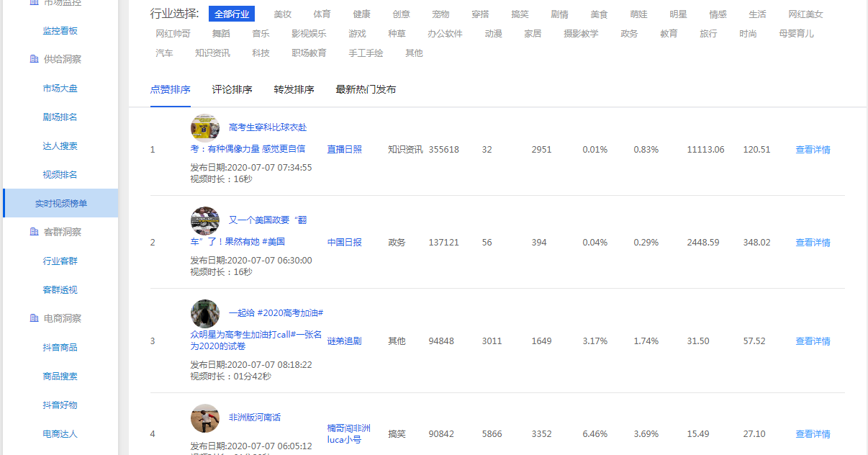Image resolution: width=868 pixels, height=455 pixels.
Task: Switch to 最新热门发布 tab
Action: pos(366,89)
